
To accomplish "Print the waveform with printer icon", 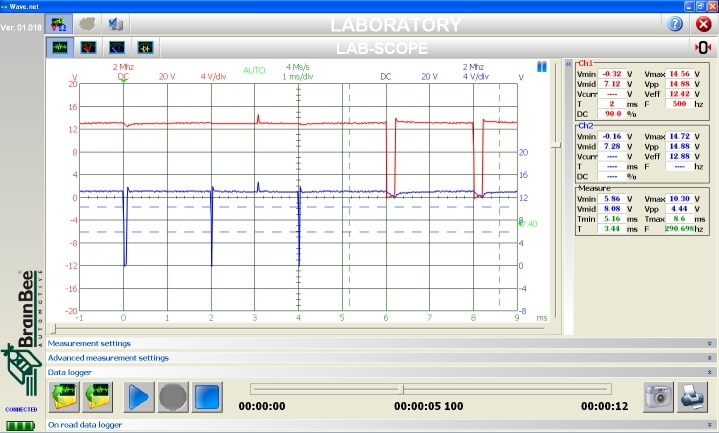I will [x=692, y=396].
